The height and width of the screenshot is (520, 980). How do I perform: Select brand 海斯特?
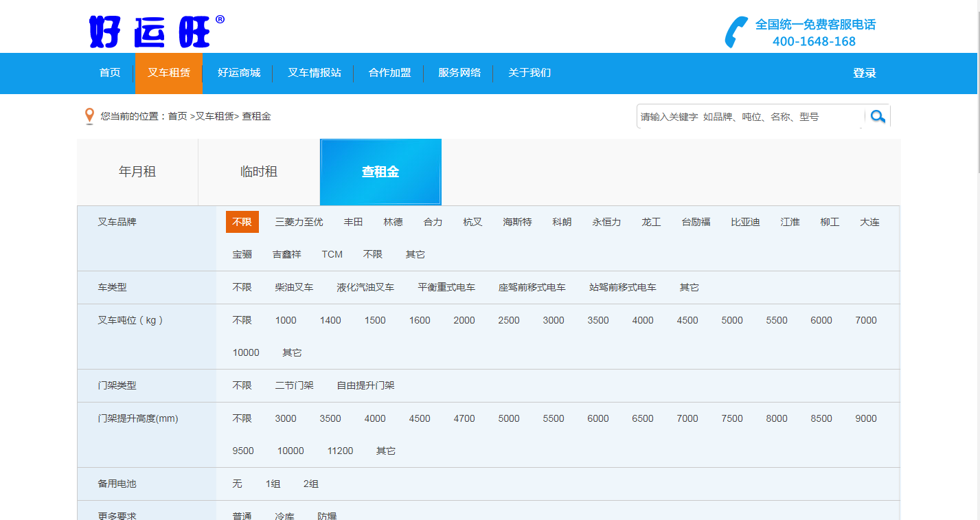coord(518,222)
